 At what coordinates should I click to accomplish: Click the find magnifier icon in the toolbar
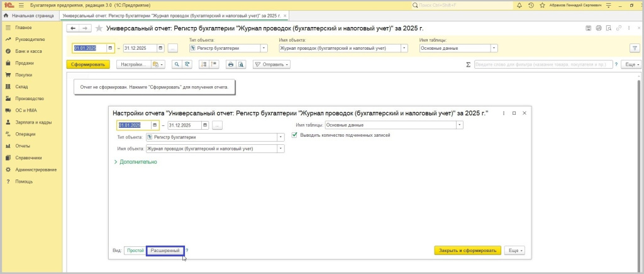click(177, 64)
